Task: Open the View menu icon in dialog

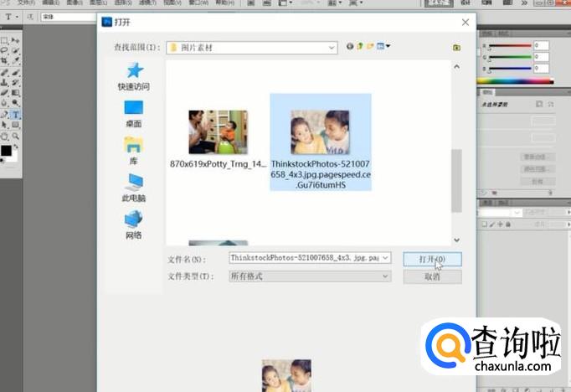Action: 383,46
